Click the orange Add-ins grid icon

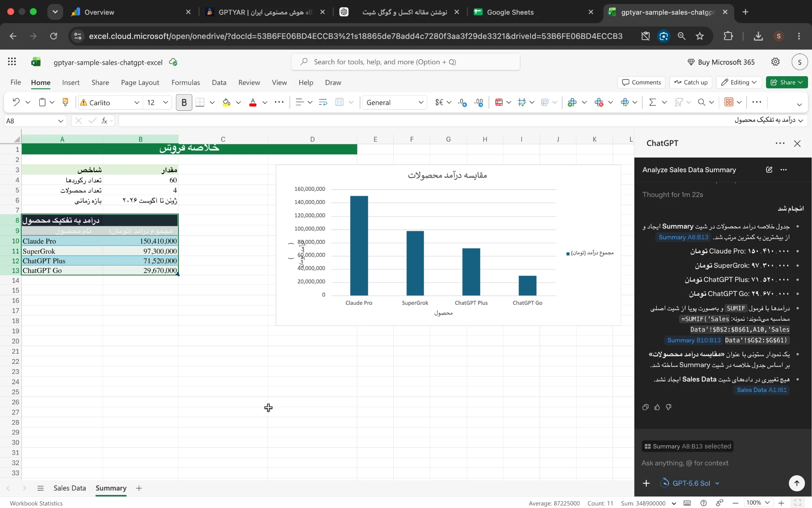(729, 102)
